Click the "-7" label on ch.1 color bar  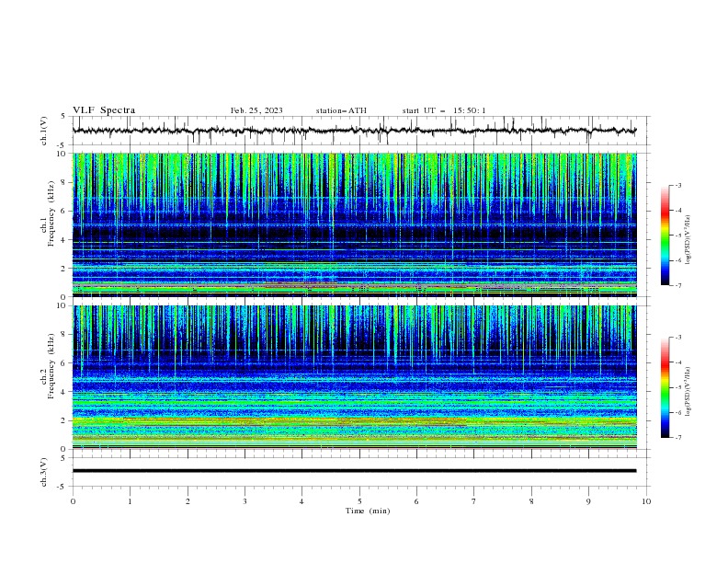click(678, 286)
